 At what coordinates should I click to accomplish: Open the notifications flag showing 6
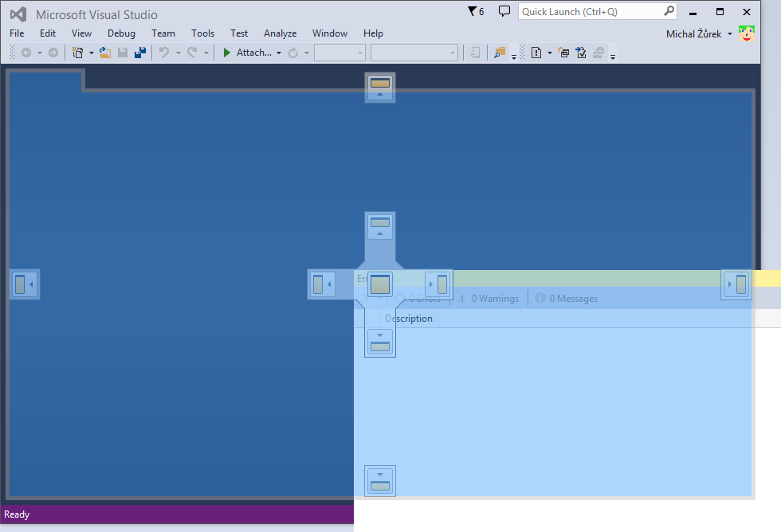476,10
